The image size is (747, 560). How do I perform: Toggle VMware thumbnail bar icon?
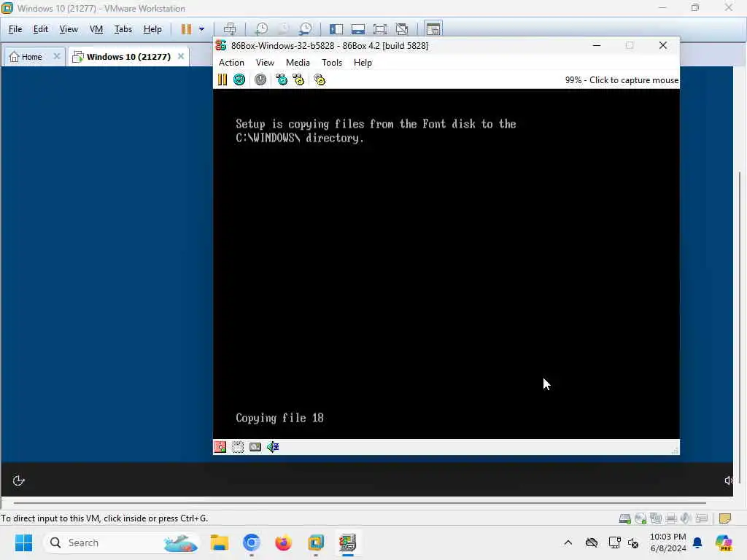point(357,29)
